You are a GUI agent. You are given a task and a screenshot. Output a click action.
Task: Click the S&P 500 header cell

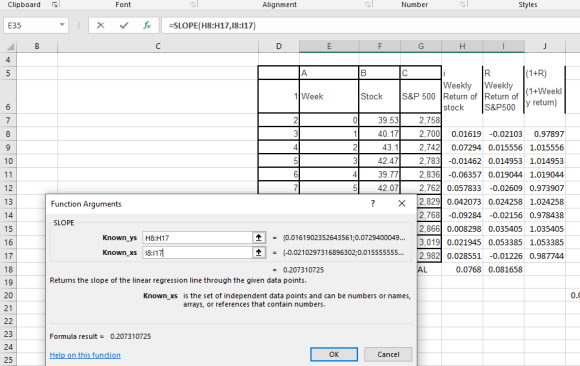(x=421, y=96)
